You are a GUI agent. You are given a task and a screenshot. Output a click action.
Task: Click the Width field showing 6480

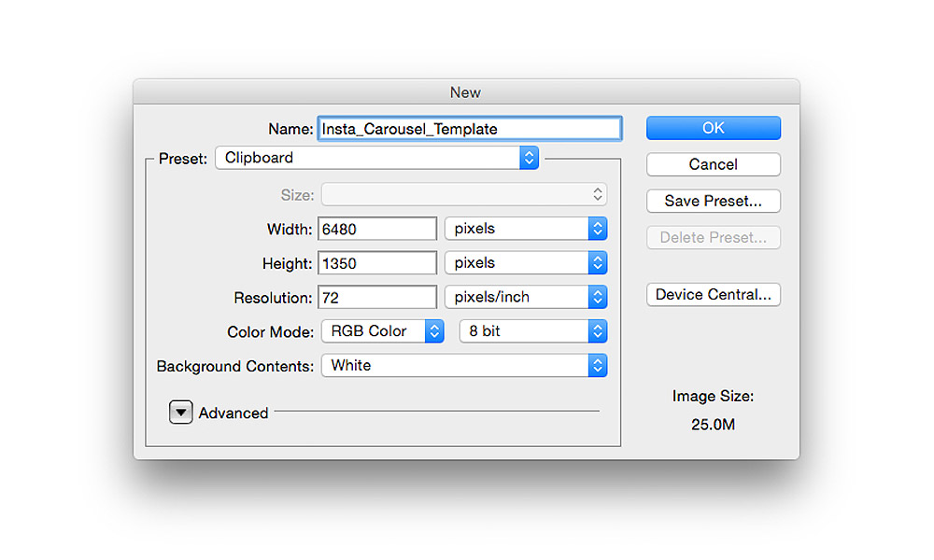377,229
